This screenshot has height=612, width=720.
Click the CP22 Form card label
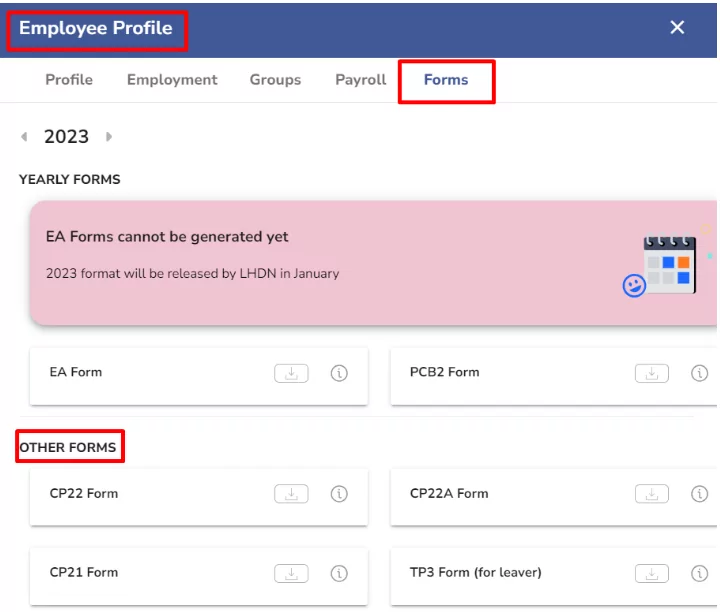84,494
